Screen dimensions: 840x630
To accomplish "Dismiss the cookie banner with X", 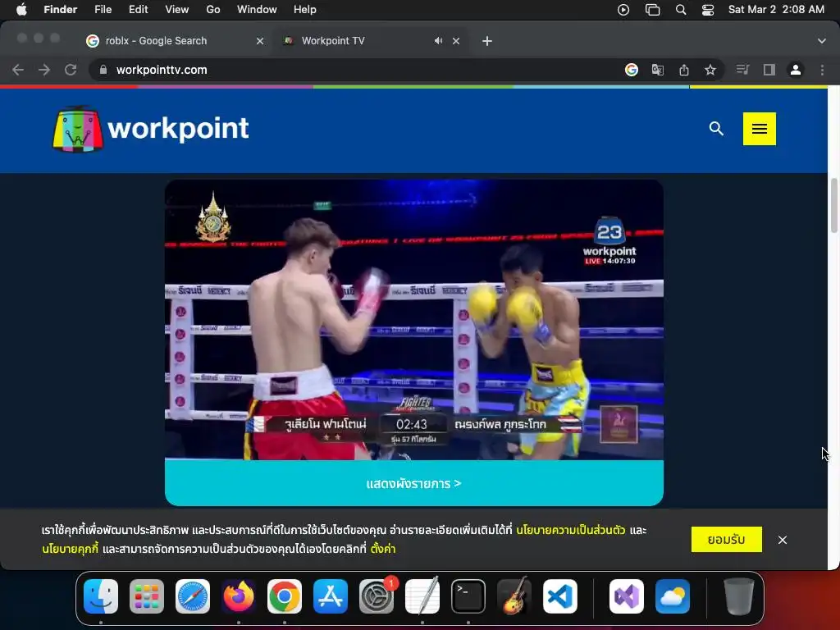I will click(782, 540).
